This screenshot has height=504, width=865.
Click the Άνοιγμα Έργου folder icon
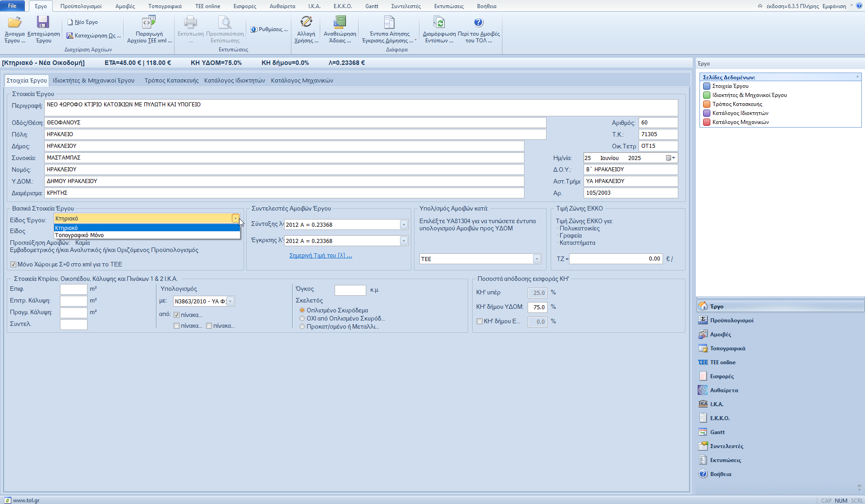(x=14, y=23)
